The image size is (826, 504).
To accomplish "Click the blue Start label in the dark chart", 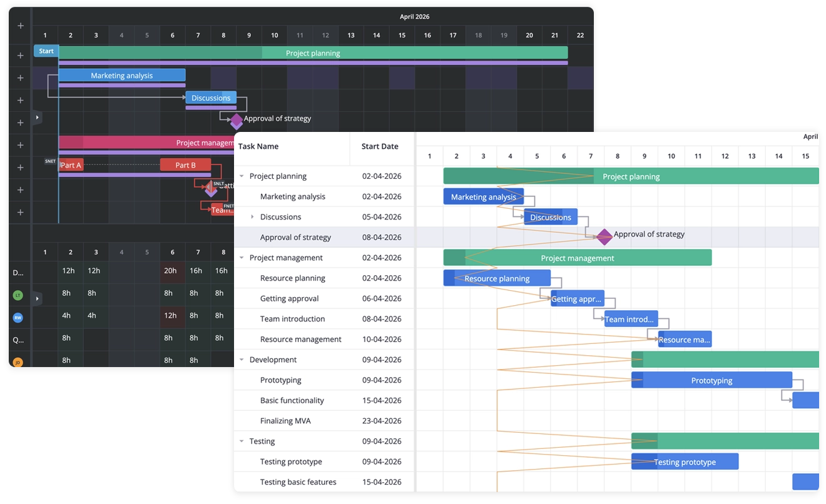I will tap(46, 51).
